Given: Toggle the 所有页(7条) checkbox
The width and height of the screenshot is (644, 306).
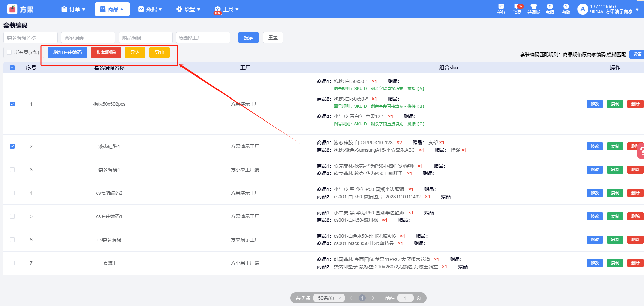Looking at the screenshot, I should pos(9,52).
